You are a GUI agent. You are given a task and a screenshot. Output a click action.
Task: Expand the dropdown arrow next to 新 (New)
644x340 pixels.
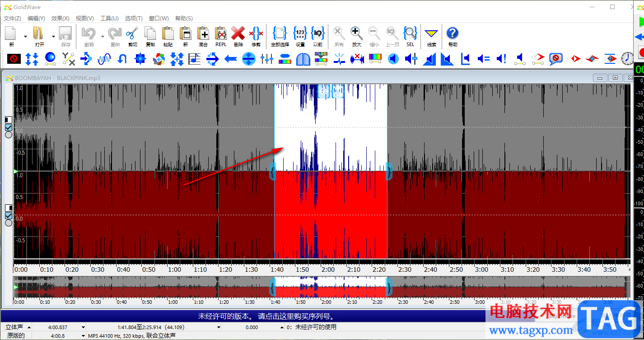25,36
